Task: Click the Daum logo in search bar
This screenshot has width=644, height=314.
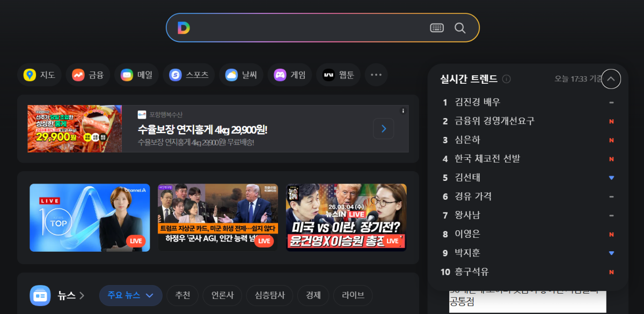Action: click(184, 28)
